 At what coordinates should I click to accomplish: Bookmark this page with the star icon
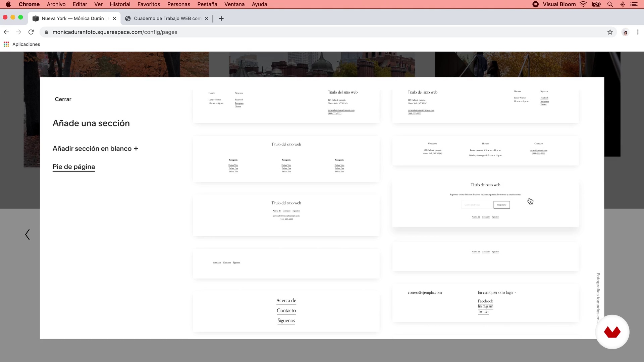pyautogui.click(x=610, y=32)
